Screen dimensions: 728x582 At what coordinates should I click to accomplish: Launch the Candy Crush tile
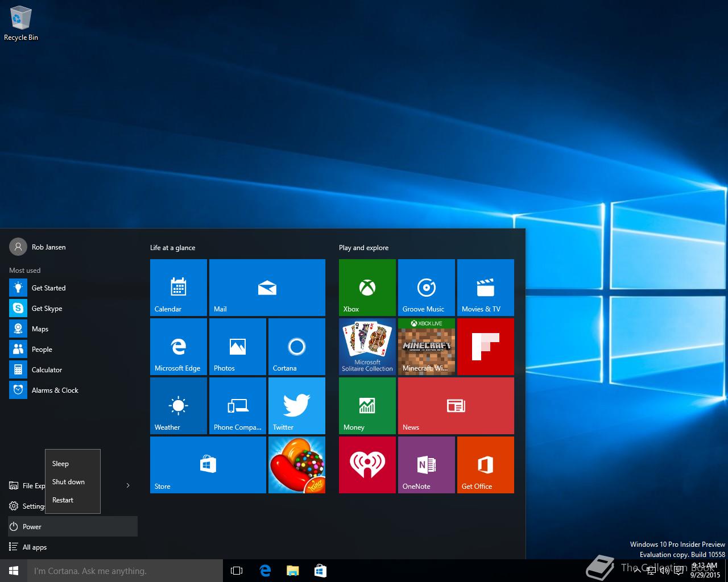pyautogui.click(x=296, y=465)
